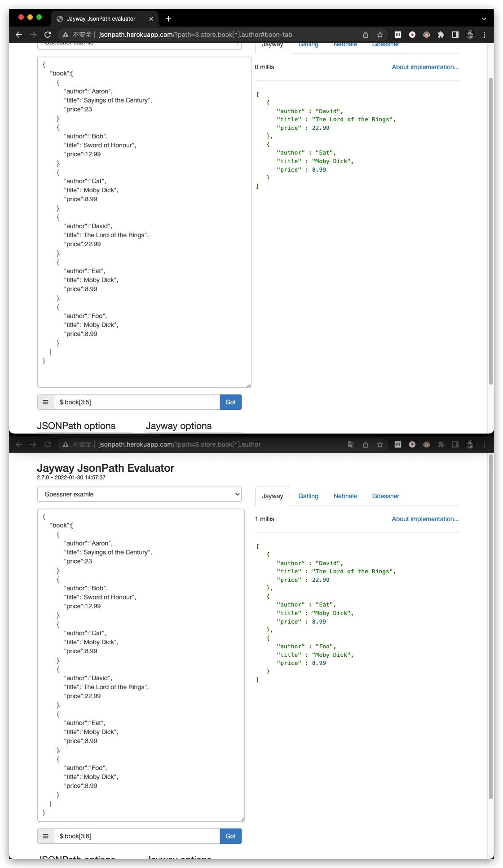The image size is (503, 868).
Task: Click share icon in bottom window address bar
Action: coord(366,444)
